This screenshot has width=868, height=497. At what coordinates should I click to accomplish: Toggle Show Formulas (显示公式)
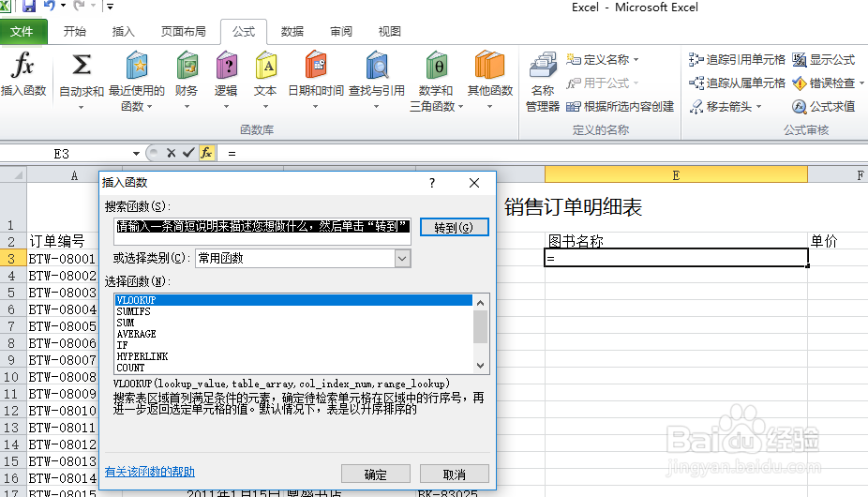pos(824,59)
